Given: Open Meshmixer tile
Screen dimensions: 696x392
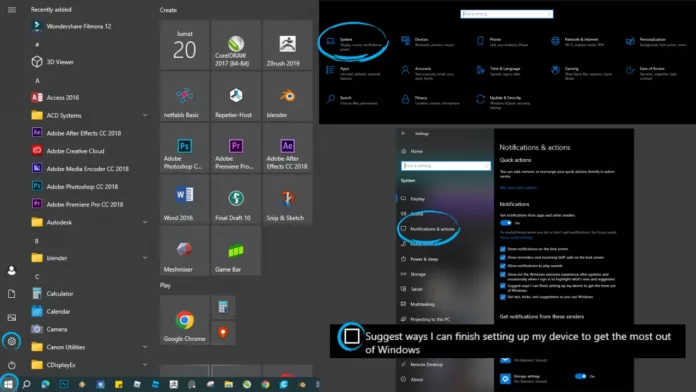Looking at the screenshot, I should coord(184,250).
